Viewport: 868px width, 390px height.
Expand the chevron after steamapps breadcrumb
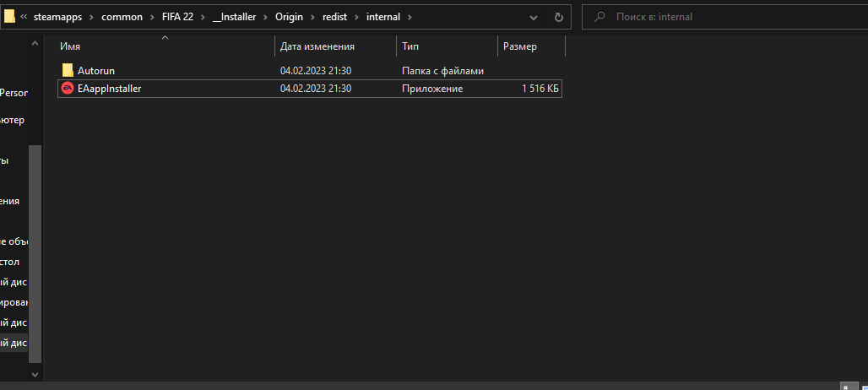tap(92, 17)
